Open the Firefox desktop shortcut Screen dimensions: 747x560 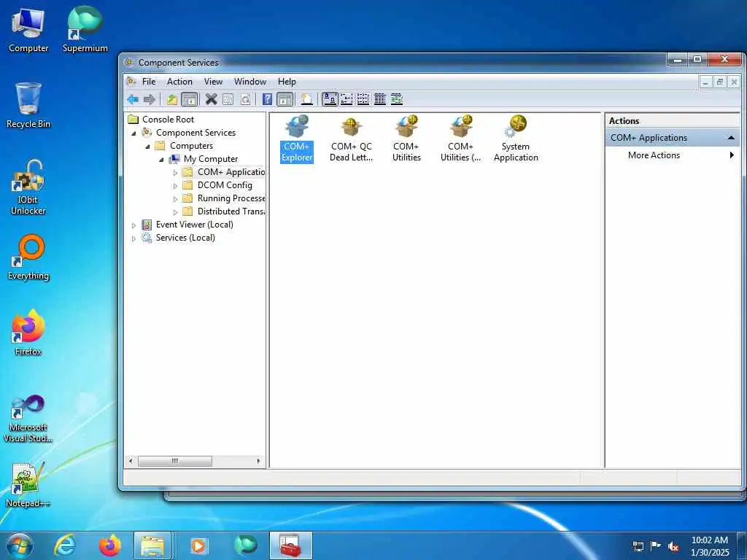tap(28, 332)
